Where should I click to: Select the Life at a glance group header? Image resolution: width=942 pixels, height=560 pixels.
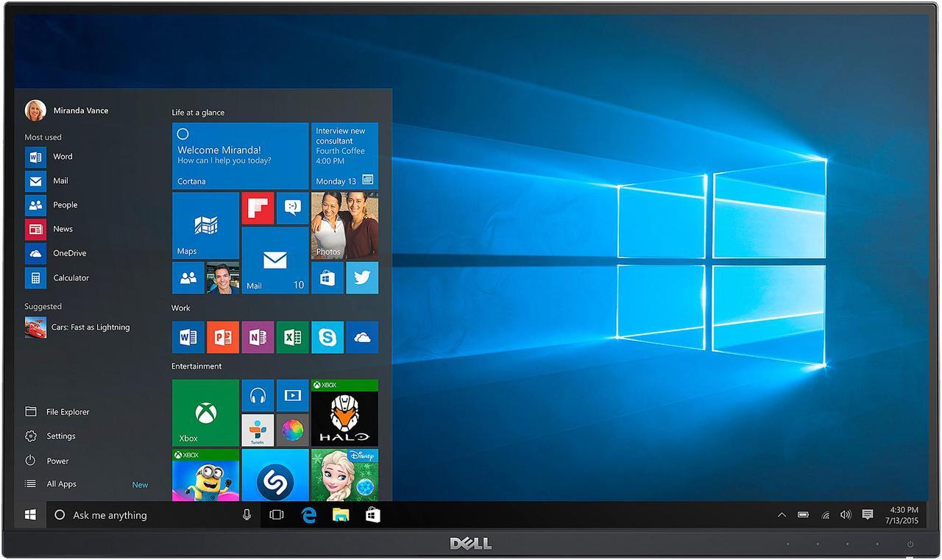point(198,113)
